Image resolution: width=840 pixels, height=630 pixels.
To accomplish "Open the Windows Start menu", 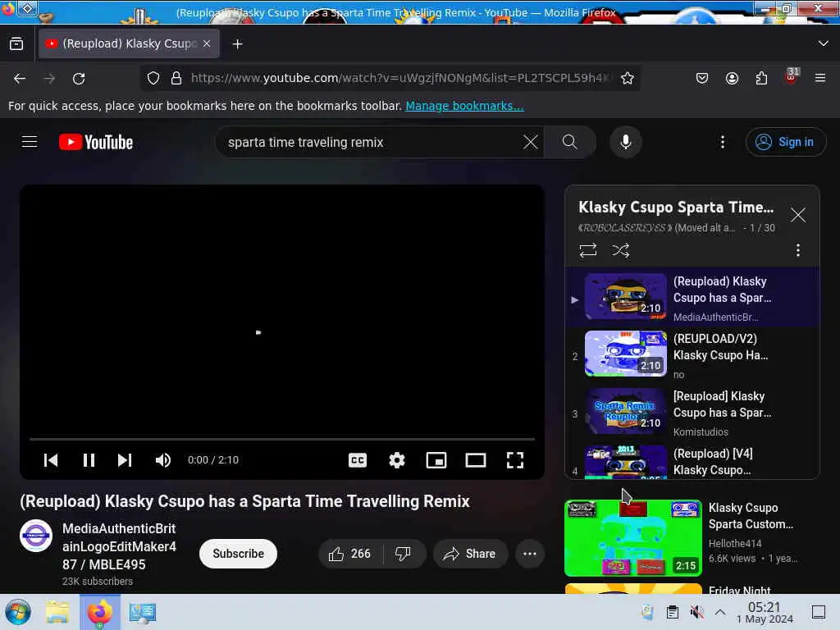I will [18, 612].
